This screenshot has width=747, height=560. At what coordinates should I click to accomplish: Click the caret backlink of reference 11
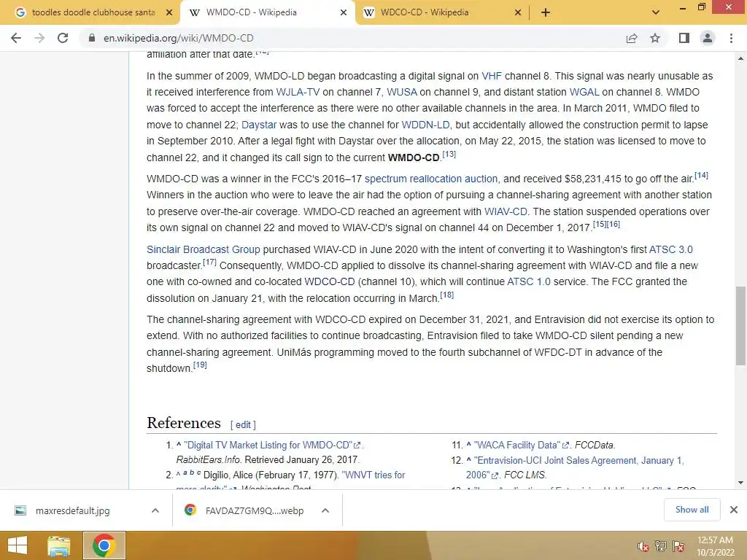tap(469, 445)
